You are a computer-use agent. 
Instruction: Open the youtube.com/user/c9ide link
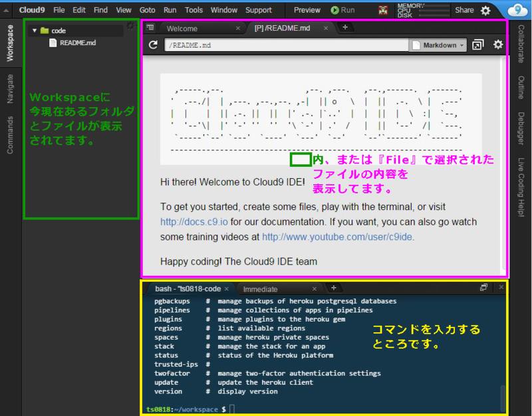pyautogui.click(x=337, y=237)
